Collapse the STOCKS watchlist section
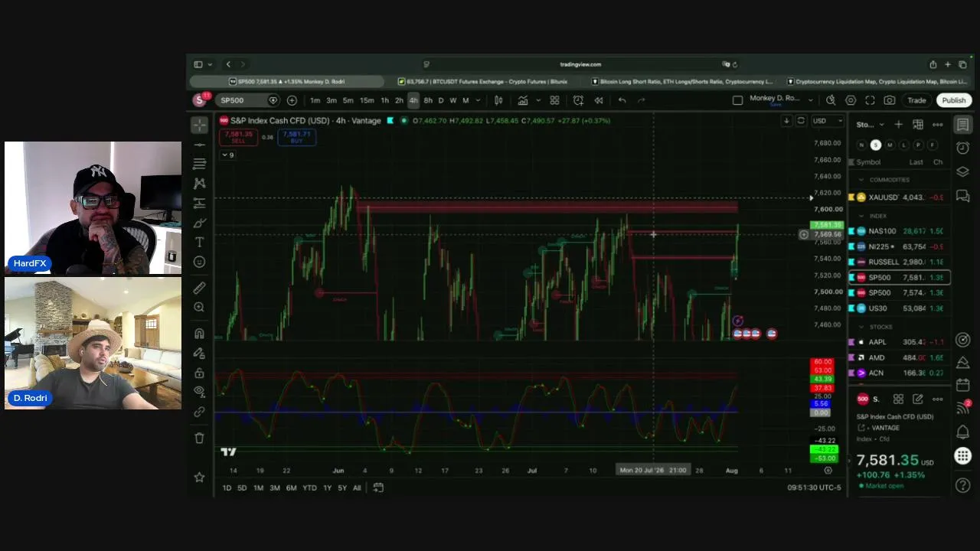 coord(861,327)
